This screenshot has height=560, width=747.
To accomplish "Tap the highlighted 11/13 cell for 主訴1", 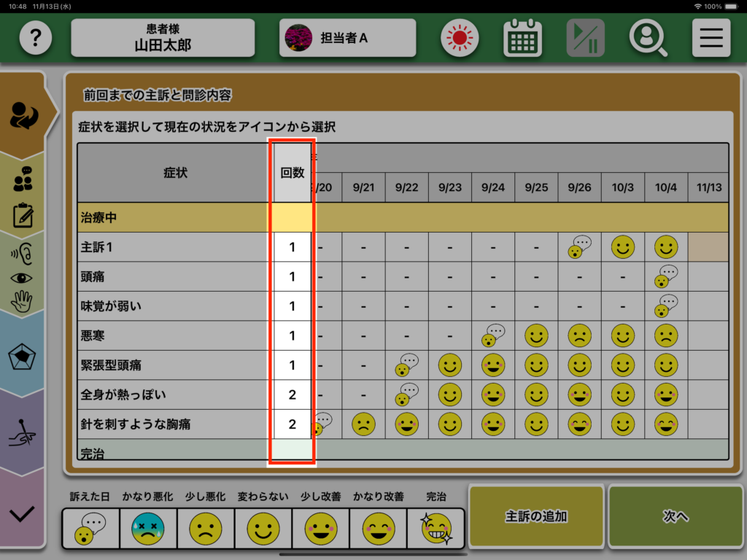I will click(708, 247).
